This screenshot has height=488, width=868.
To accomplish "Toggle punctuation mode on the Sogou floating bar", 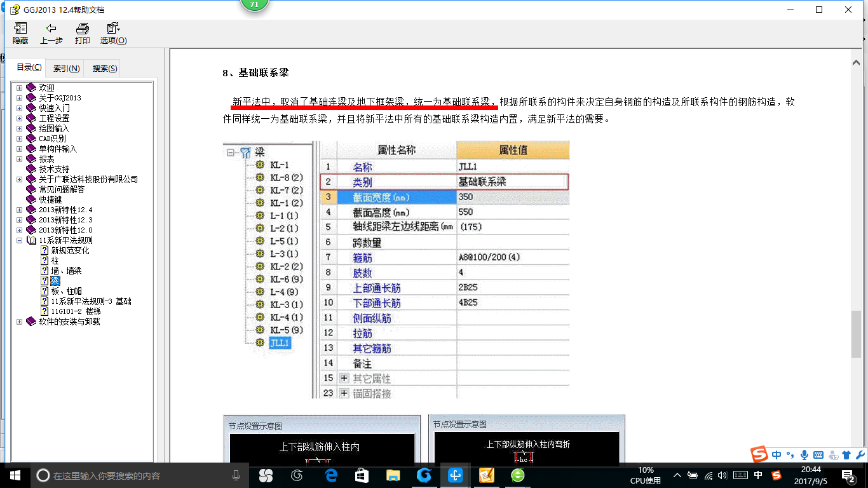I will pyautogui.click(x=791, y=455).
